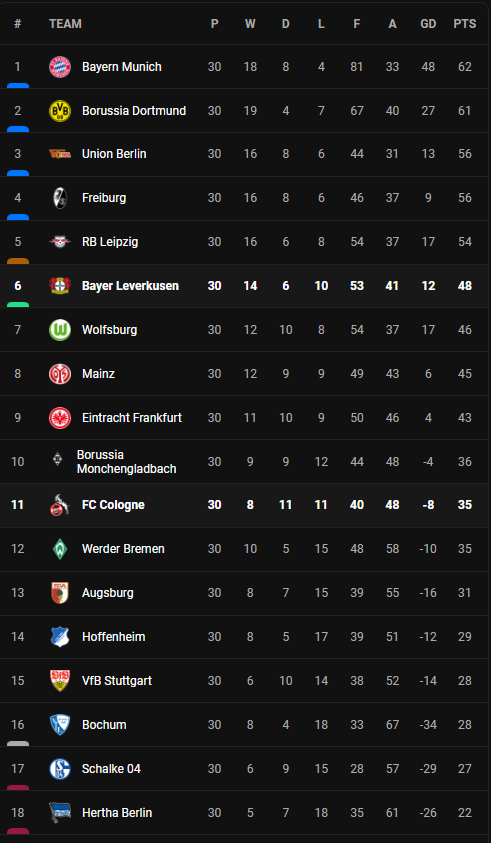Click the Hertha Berlin flag logo

(60, 812)
